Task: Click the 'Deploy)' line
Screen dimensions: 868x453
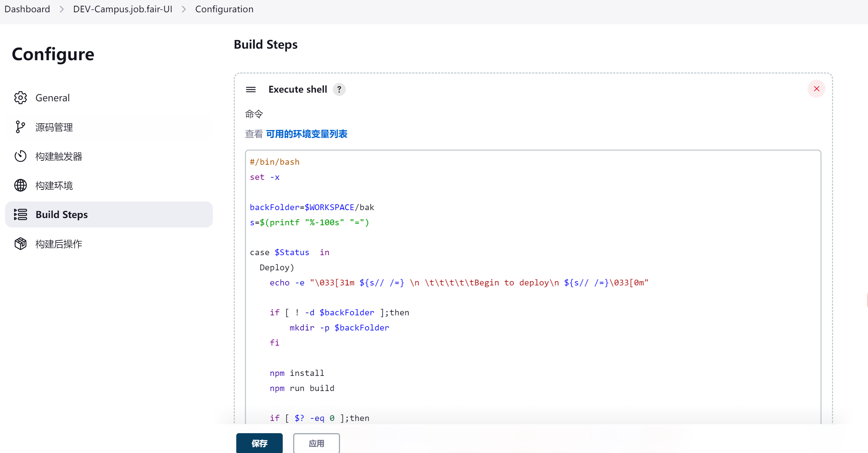Action: click(x=277, y=267)
